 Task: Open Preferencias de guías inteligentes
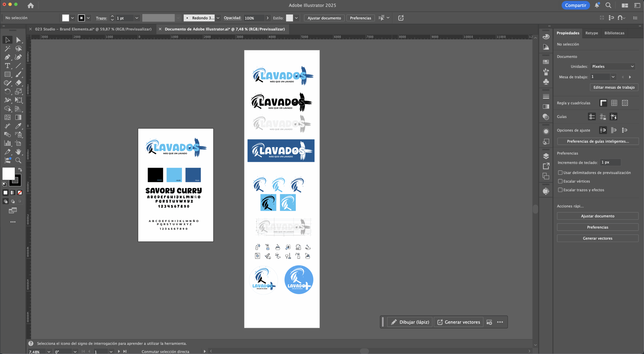click(598, 141)
